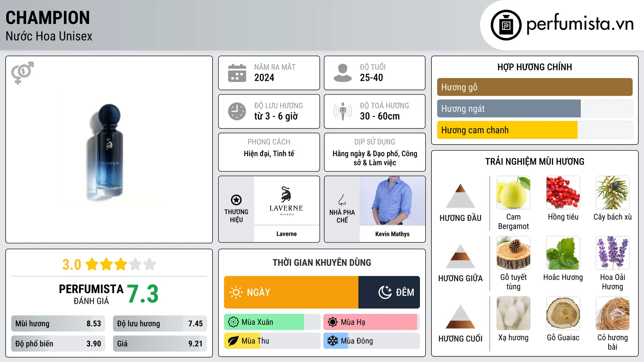Click the HỢP HƯƠNG CHÍNH heading
Image resolution: width=644 pixels, height=362 pixels.
click(x=535, y=67)
